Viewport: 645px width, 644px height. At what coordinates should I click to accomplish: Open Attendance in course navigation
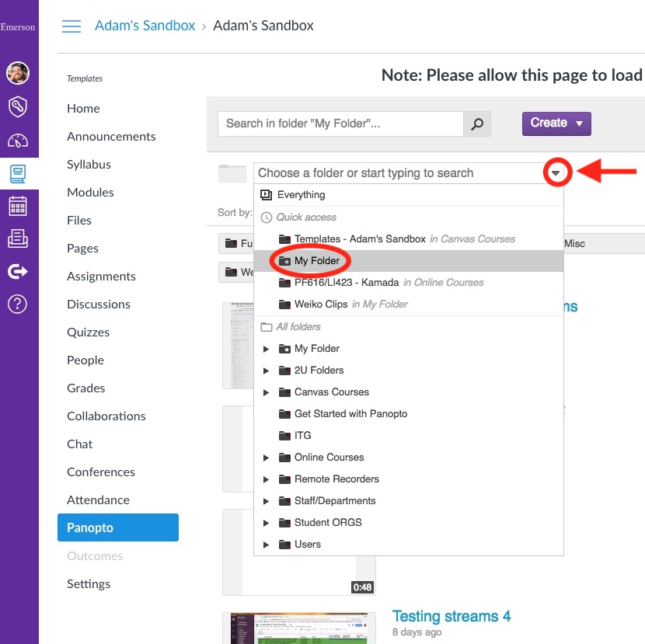(99, 500)
